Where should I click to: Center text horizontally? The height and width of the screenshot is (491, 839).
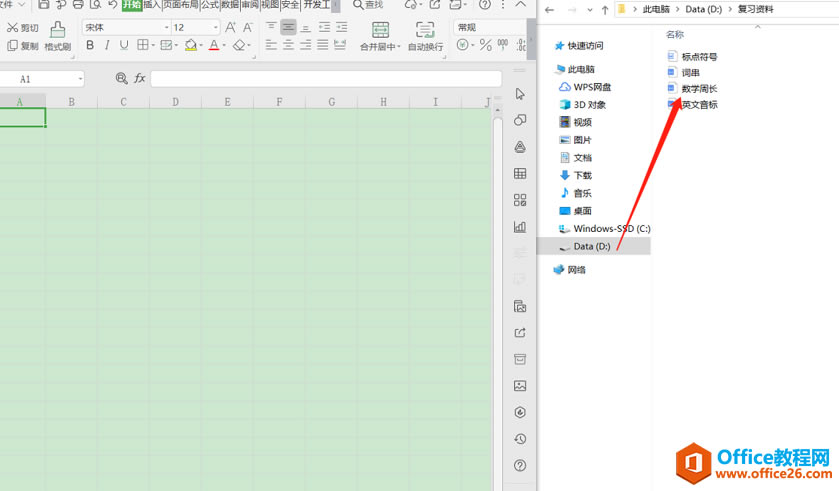pos(288,45)
